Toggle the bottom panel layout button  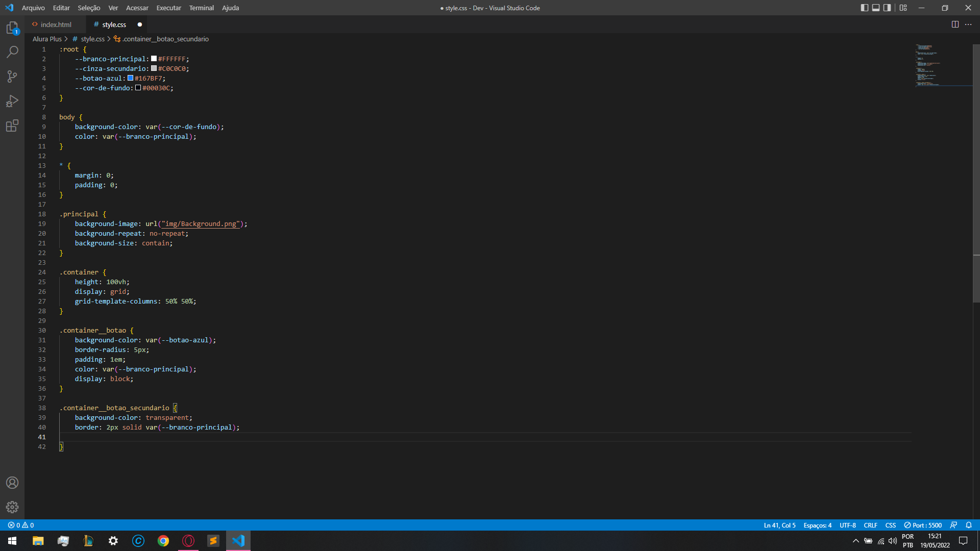point(876,8)
